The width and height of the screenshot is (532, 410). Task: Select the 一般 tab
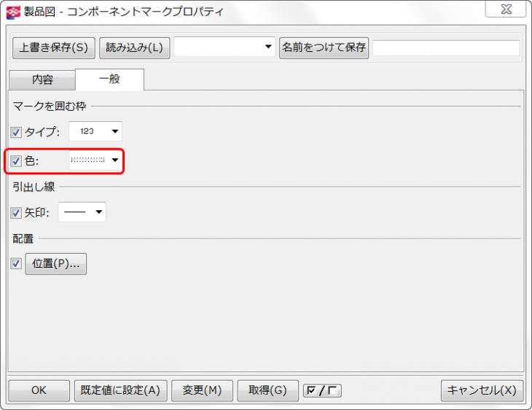click(109, 80)
